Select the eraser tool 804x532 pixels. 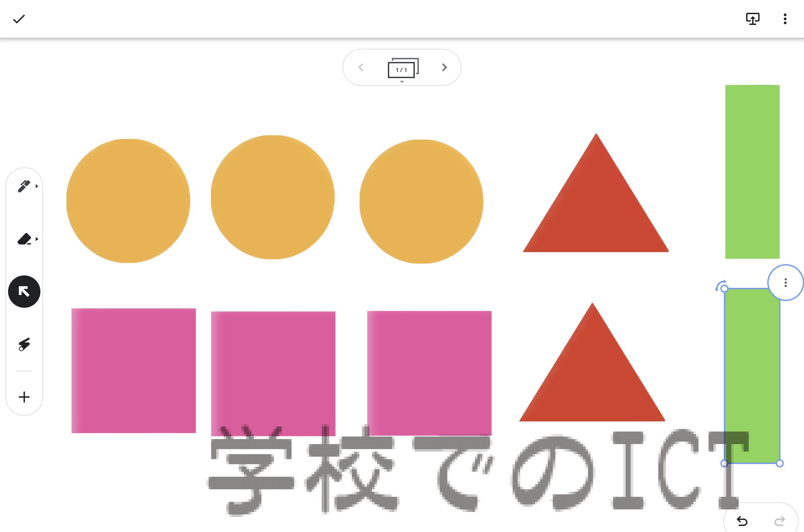(x=24, y=239)
